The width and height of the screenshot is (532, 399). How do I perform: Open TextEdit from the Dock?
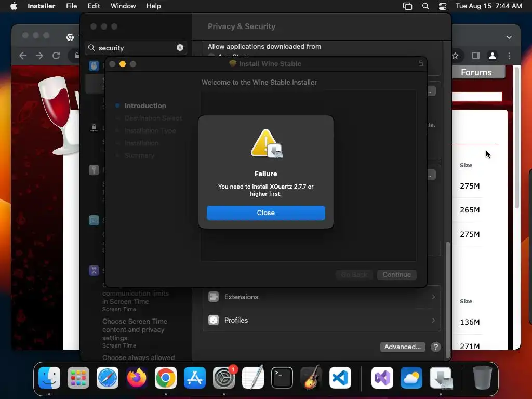253,378
